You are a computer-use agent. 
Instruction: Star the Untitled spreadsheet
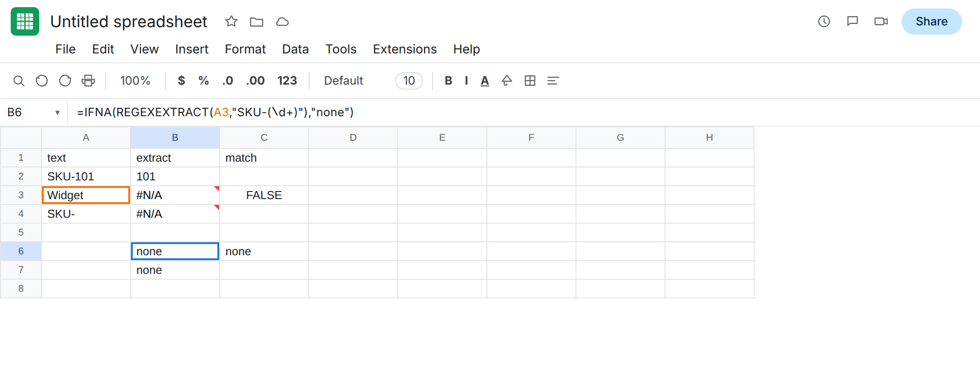coord(231,21)
